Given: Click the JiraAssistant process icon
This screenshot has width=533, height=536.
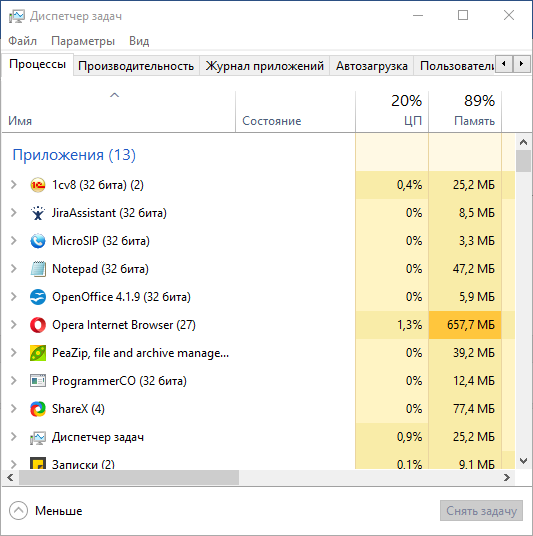Looking at the screenshot, I should point(38,213).
